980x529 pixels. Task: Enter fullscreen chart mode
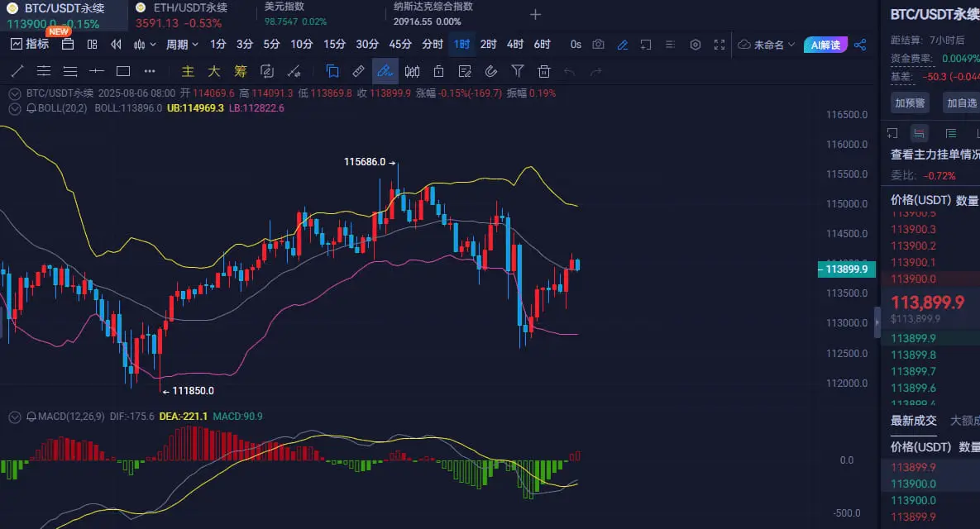tap(719, 45)
